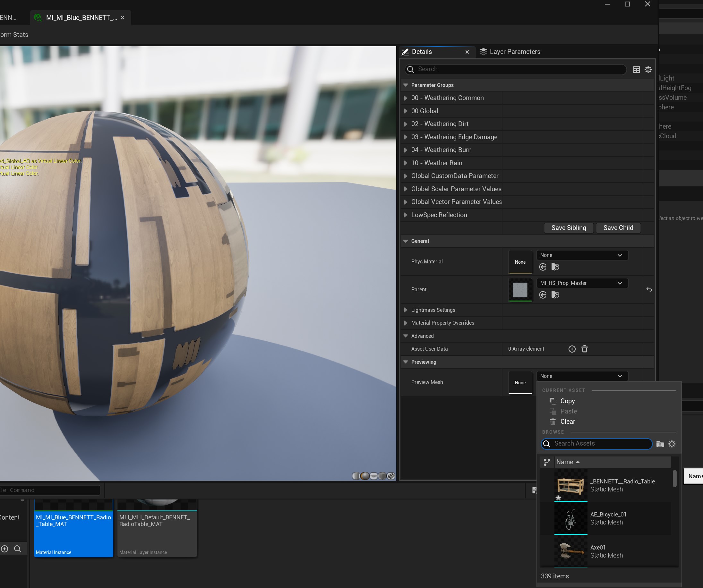This screenshot has height=588, width=703.
Task: Expand Global CustomData Parameter group
Action: [x=405, y=176]
